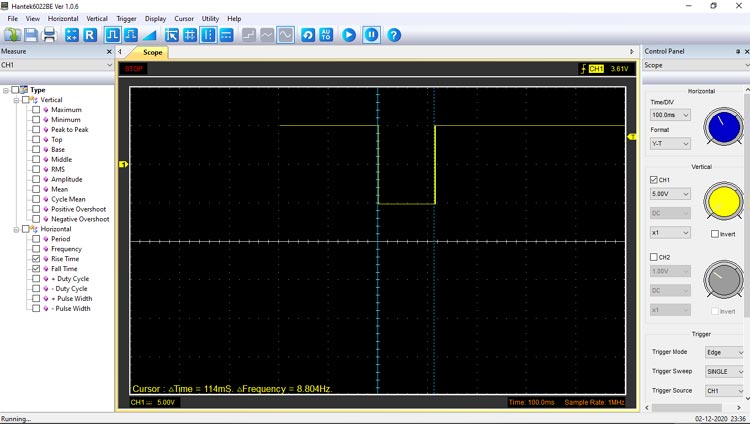This screenshot has width=750, height=424.
Task: Click the blue ramp triangle icon
Action: point(149,35)
